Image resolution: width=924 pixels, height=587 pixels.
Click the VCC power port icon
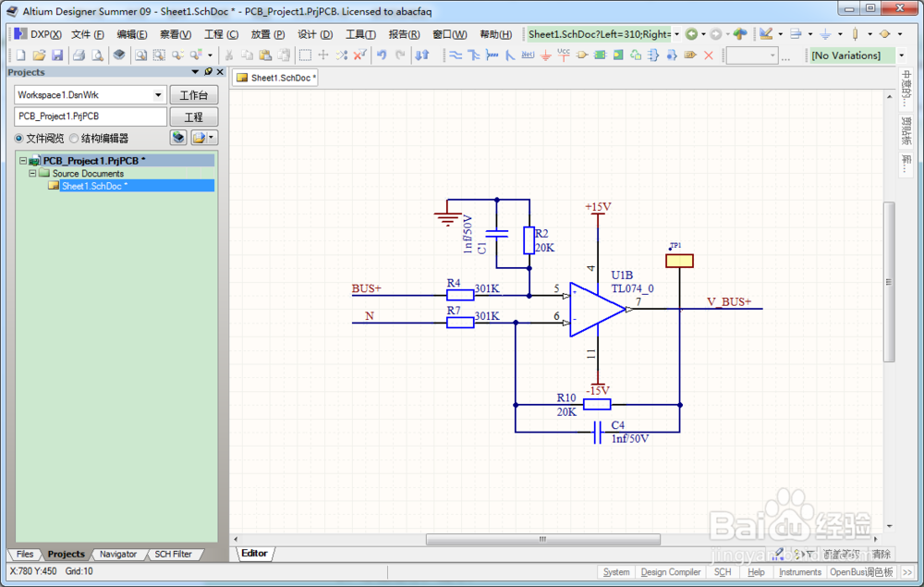point(564,55)
